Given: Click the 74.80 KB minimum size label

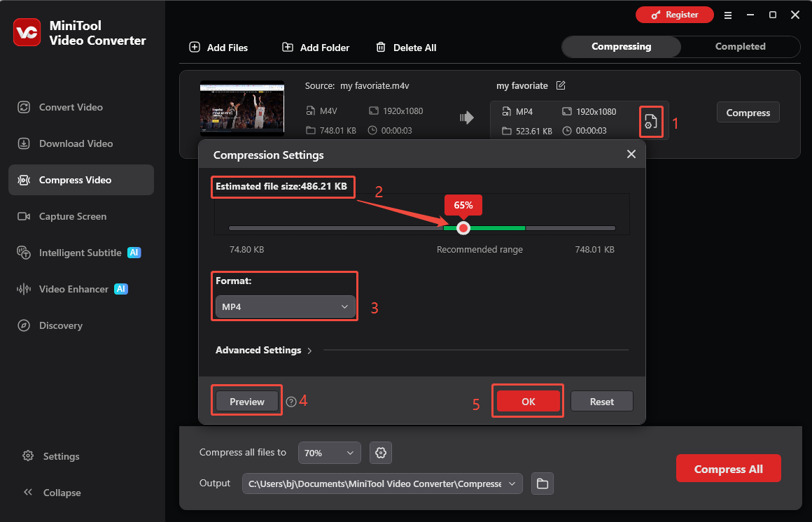Looking at the screenshot, I should point(246,250).
